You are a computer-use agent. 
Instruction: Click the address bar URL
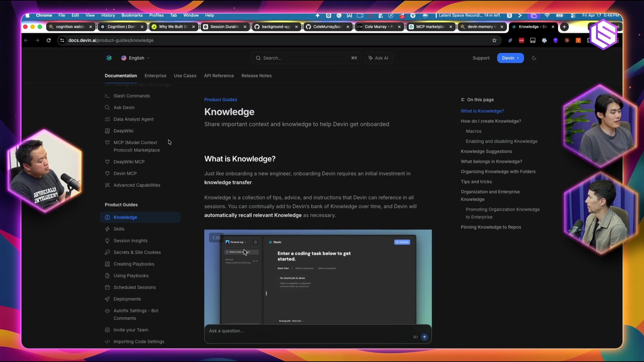point(111,40)
